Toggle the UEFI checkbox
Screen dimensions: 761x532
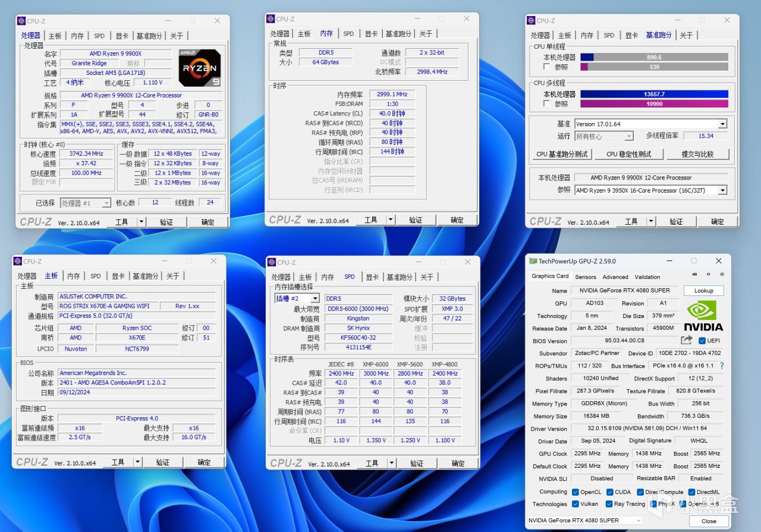point(702,341)
